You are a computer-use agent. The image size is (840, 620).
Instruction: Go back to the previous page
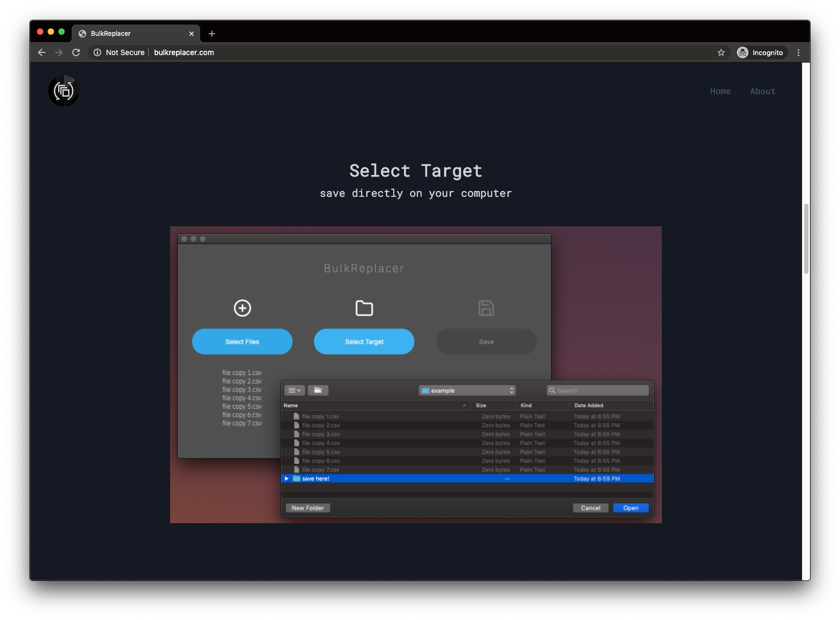click(x=42, y=52)
